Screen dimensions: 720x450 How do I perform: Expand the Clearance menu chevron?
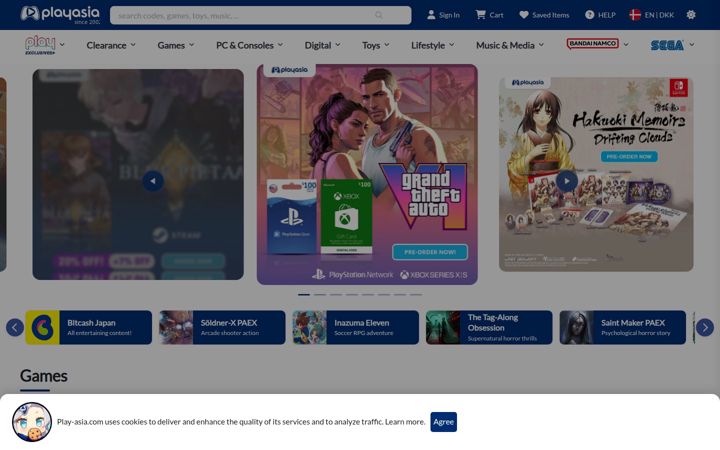tap(133, 45)
